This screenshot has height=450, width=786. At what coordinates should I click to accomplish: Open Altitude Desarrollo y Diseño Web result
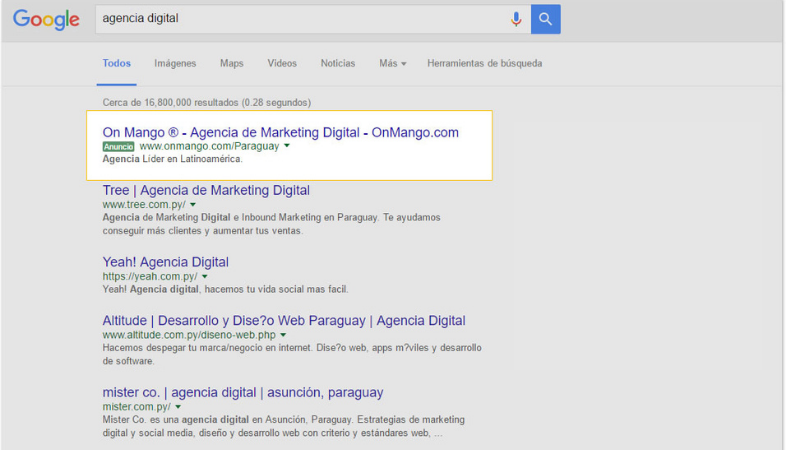pyautogui.click(x=284, y=321)
